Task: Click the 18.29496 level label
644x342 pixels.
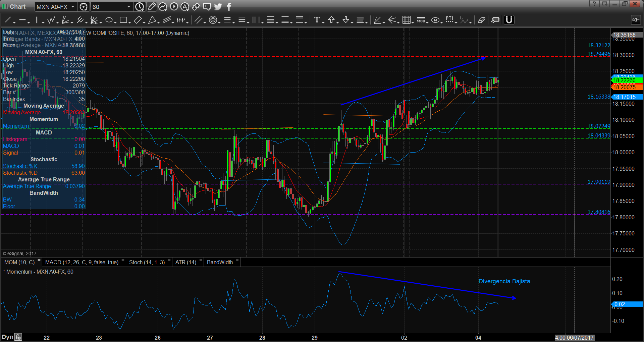Action: click(x=599, y=54)
